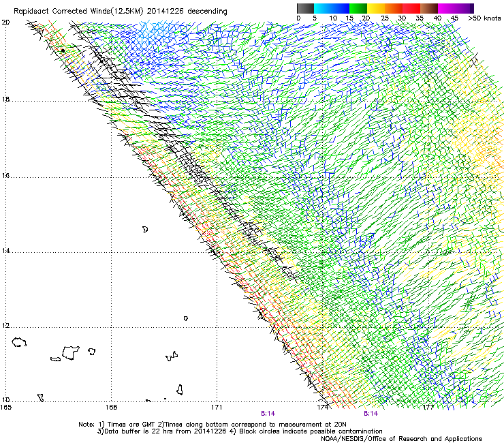Click the red 30-35 knots legend segment
Image resolution: width=504 pixels, height=443 pixels.
click(411, 8)
